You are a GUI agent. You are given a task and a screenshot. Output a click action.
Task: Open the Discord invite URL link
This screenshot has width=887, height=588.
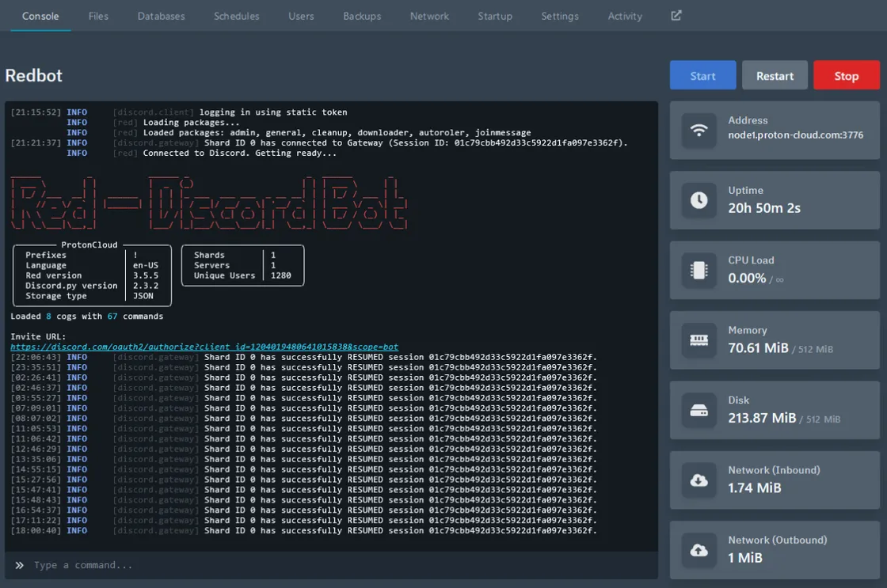(x=204, y=347)
